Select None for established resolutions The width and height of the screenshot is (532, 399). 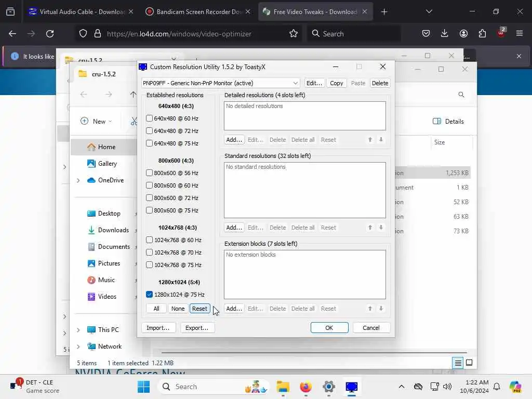[x=178, y=309]
